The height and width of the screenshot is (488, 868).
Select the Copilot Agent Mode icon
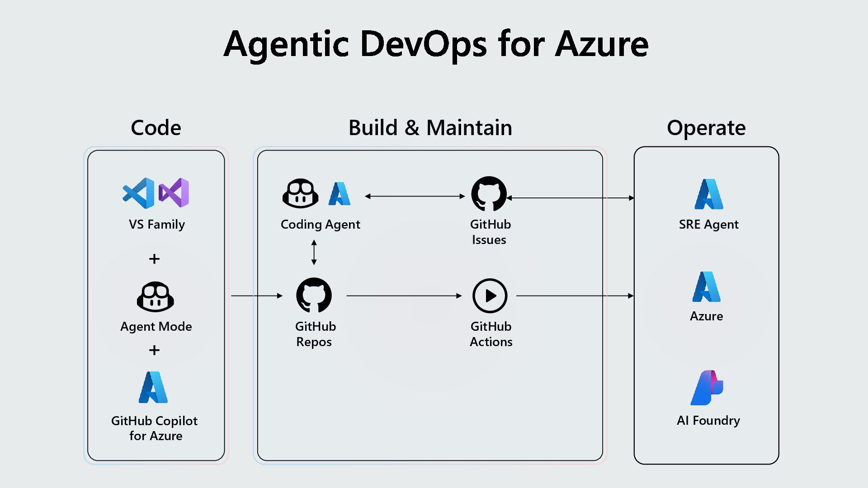(x=156, y=297)
